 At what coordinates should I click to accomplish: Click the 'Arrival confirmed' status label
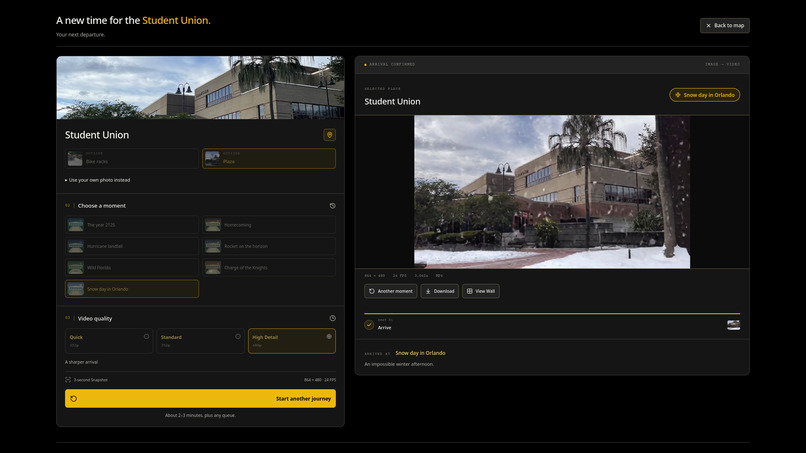(x=392, y=64)
